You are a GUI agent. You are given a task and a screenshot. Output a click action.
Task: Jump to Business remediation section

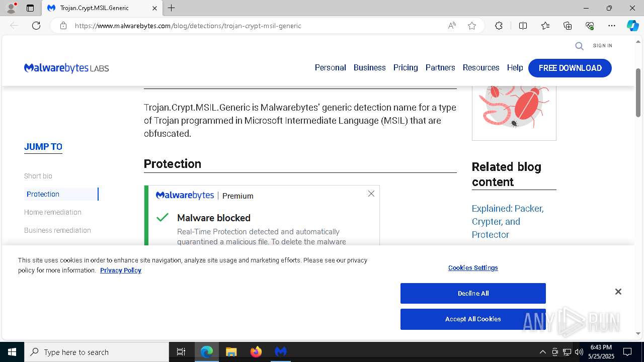(x=57, y=230)
